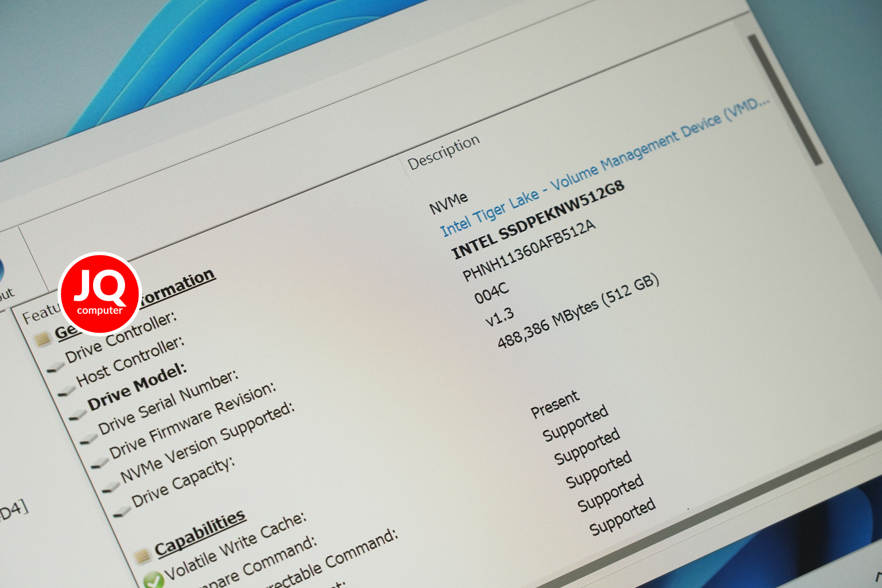Click the green check icon beside Volatile Write Cache
The width and height of the screenshot is (882, 588).
click(x=153, y=580)
